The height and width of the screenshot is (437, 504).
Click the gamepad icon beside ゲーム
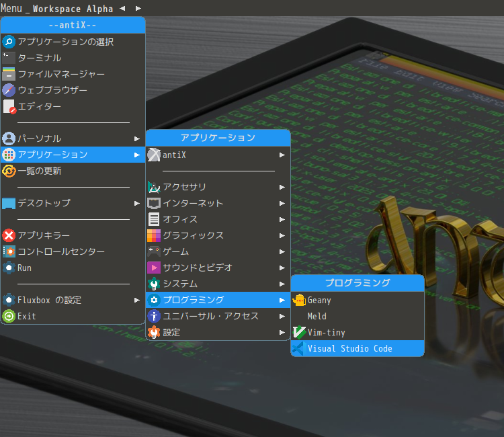(x=154, y=251)
